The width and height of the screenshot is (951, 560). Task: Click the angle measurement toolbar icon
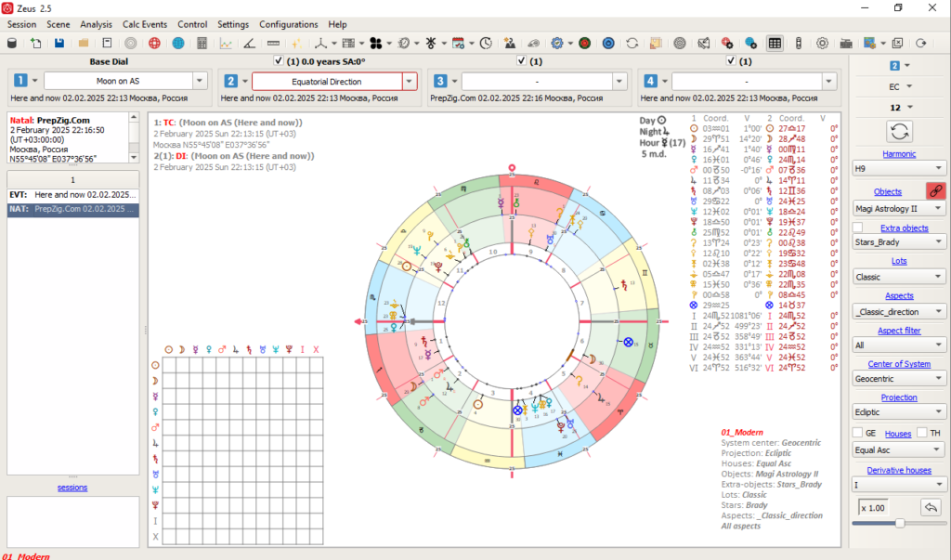(x=249, y=43)
